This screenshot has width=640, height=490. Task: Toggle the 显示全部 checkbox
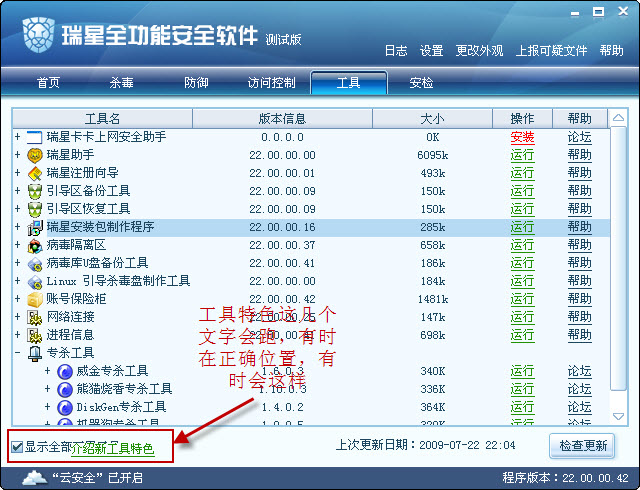pos(17,447)
